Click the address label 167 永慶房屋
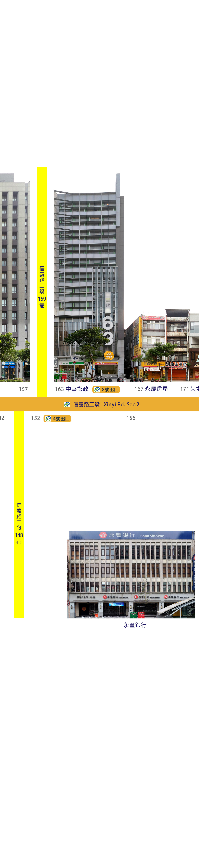199x868 pixels. click(151, 389)
